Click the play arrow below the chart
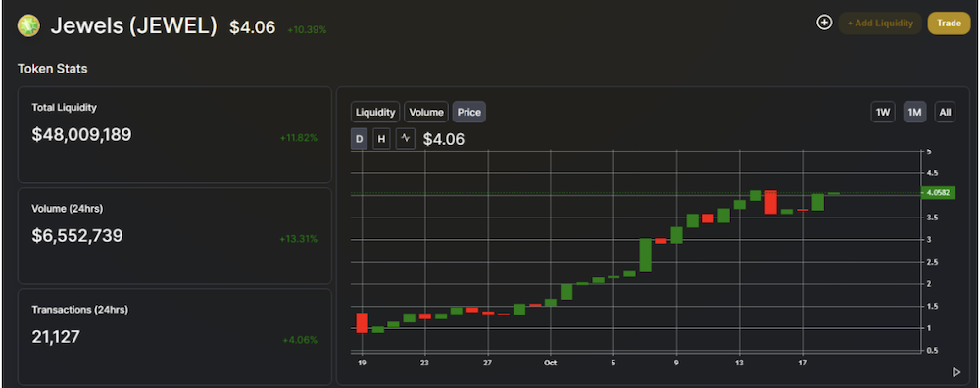 [956, 372]
